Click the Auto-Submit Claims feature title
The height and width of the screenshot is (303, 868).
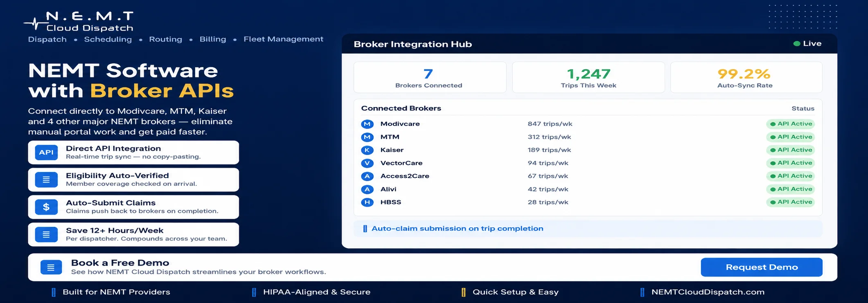tap(111, 203)
